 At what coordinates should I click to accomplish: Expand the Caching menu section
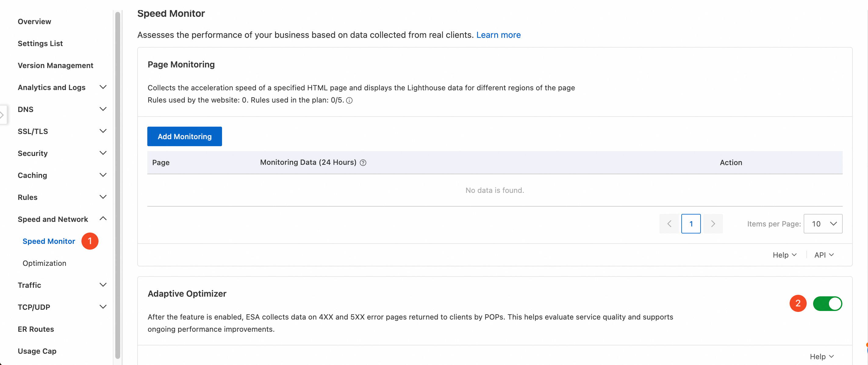pyautogui.click(x=103, y=175)
